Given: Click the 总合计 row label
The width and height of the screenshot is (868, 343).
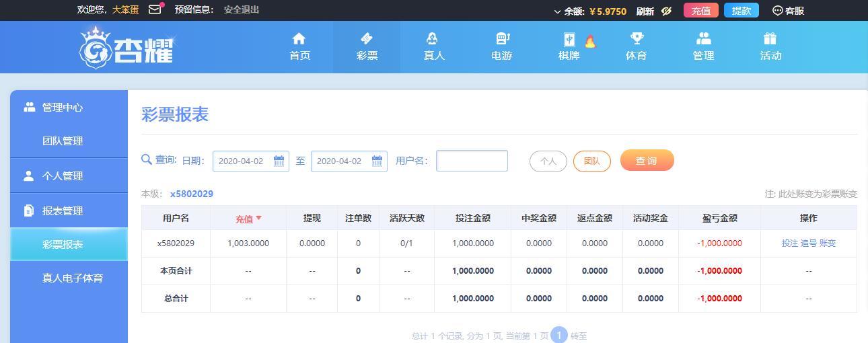Looking at the screenshot, I should point(176,298).
